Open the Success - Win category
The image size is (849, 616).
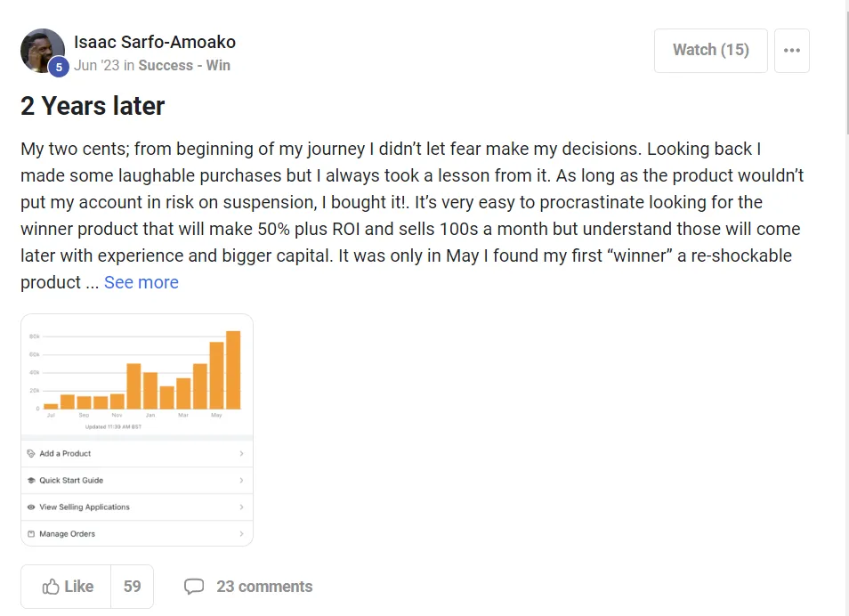pyautogui.click(x=184, y=65)
